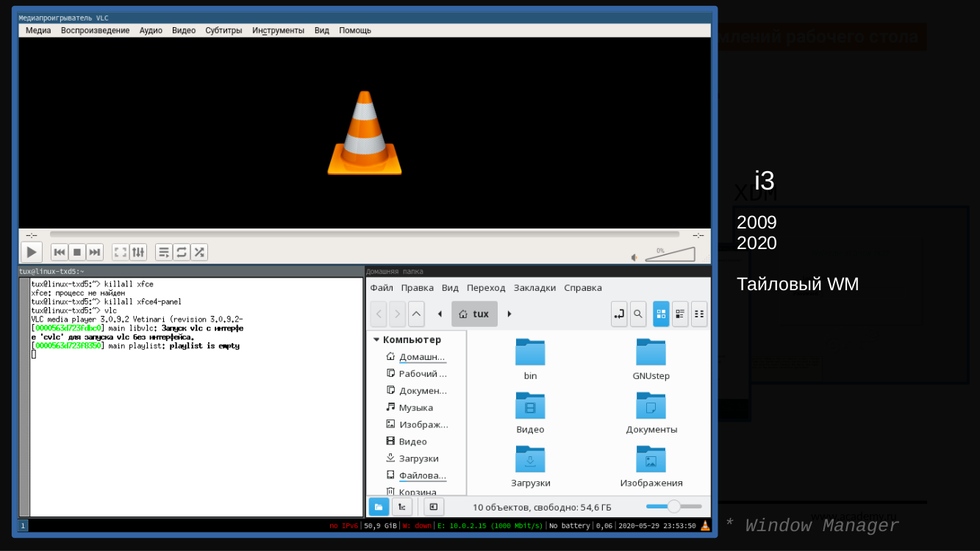The width and height of the screenshot is (980, 551).
Task: Go forward in file manager history
Action: (398, 314)
